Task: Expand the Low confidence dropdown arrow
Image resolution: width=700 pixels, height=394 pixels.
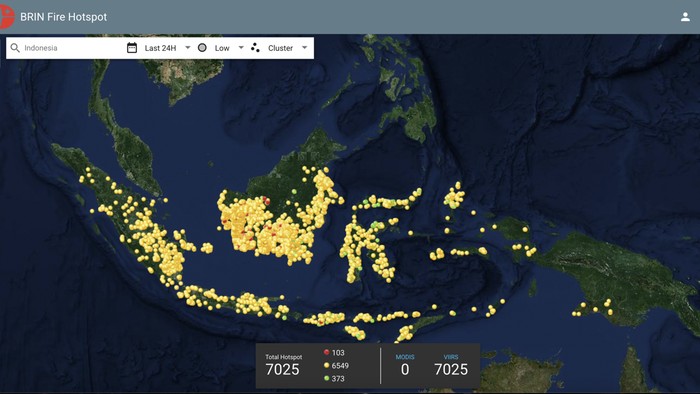Action: (x=241, y=47)
